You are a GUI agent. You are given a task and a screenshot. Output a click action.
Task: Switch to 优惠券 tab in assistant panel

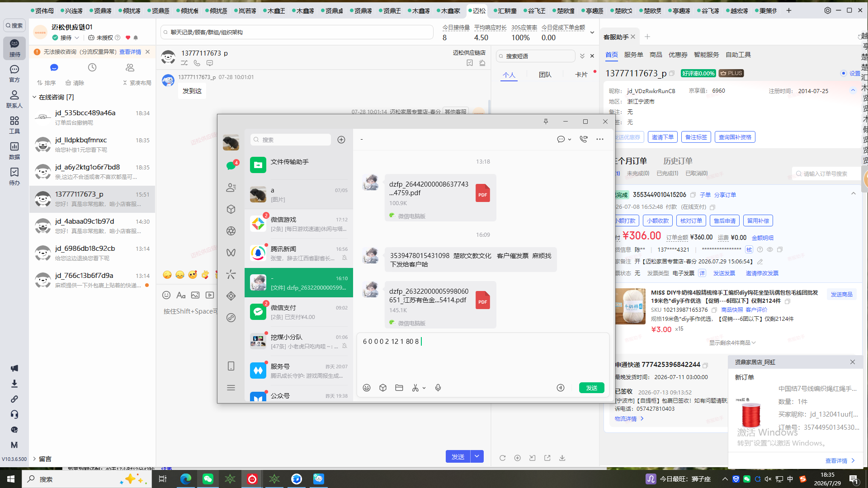[x=678, y=55]
